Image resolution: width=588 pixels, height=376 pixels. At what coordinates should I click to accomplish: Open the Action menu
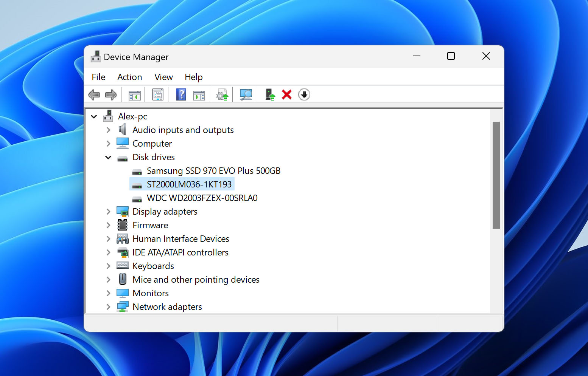[130, 77]
